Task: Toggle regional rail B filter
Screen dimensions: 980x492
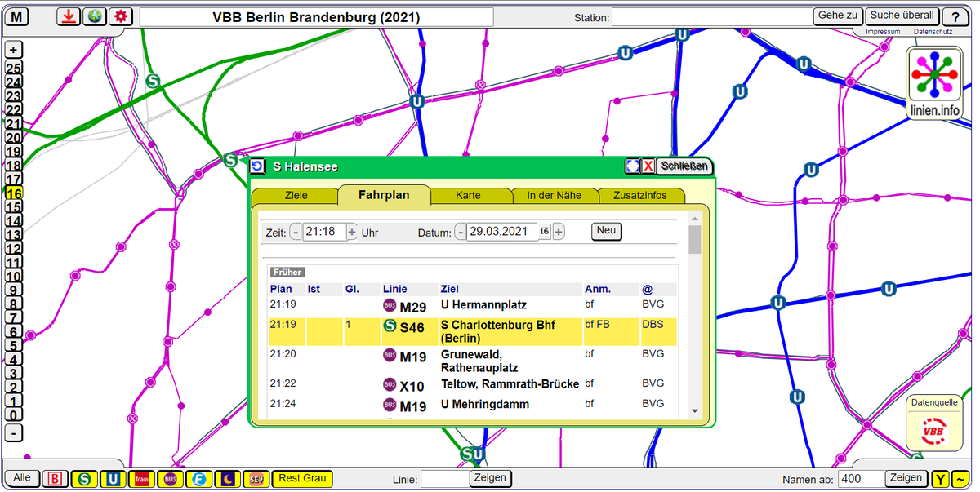Action: pos(55,479)
